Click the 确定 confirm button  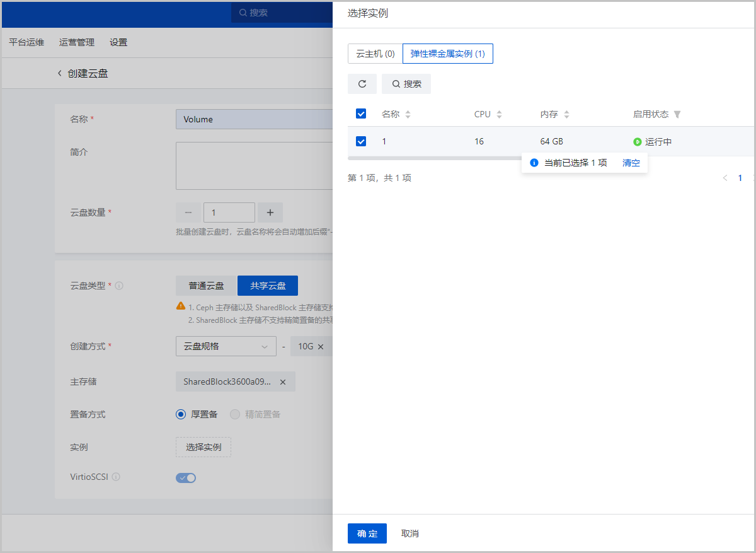tap(367, 533)
